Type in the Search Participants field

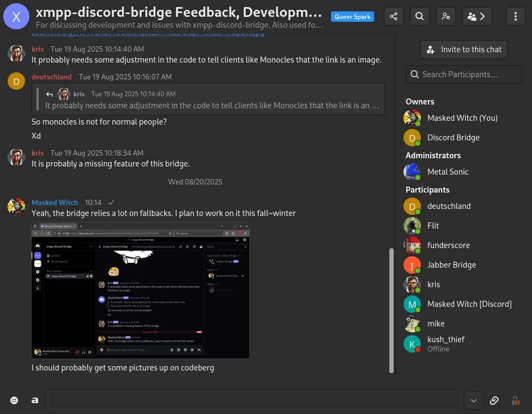point(464,75)
